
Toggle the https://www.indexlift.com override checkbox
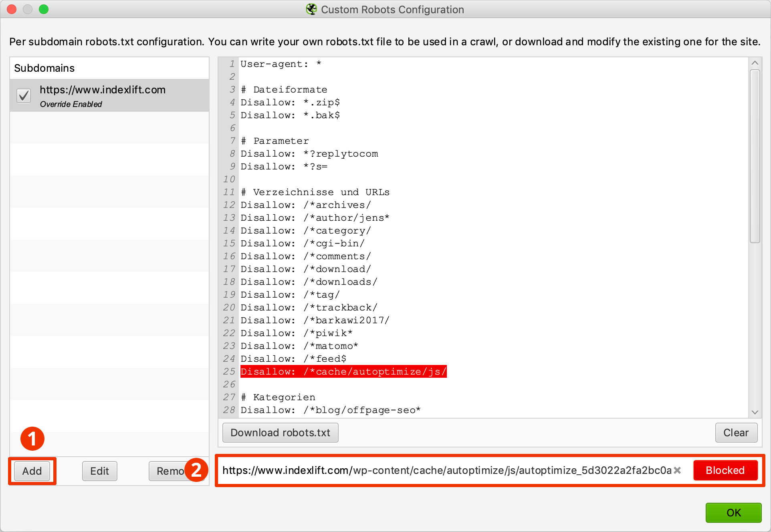coord(24,96)
